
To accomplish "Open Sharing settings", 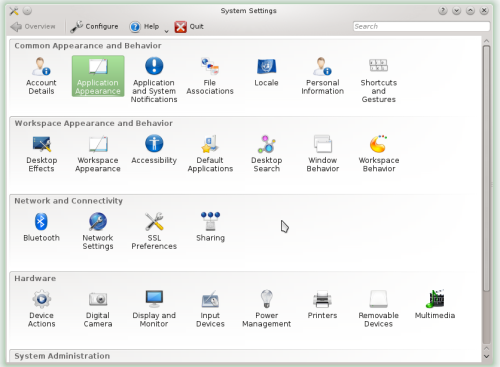I will click(x=210, y=227).
